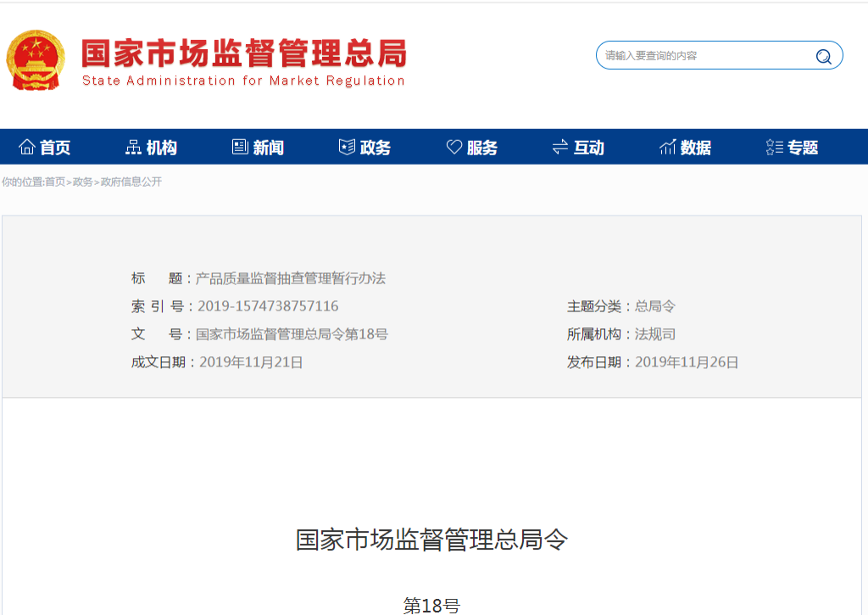Go to 首页 in breadcrumb
The image size is (868, 615).
(55, 182)
